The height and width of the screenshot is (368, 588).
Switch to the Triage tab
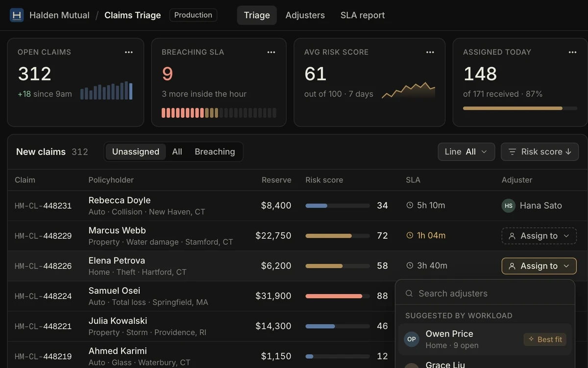click(257, 15)
